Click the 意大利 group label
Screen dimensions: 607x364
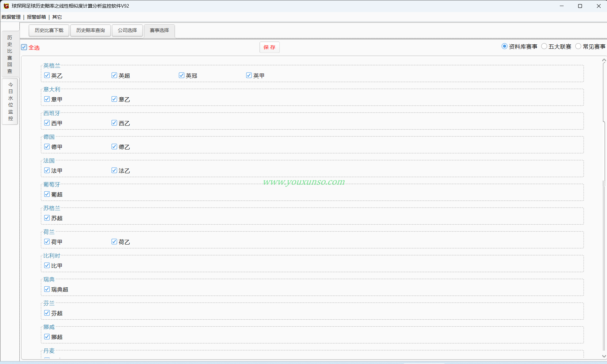pyautogui.click(x=52, y=89)
